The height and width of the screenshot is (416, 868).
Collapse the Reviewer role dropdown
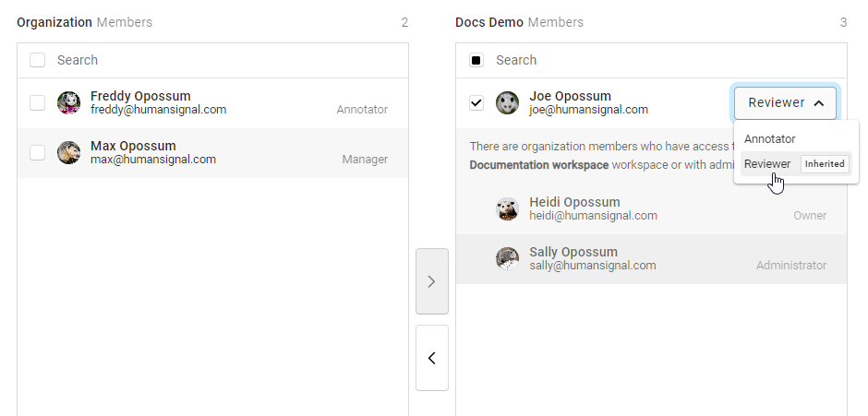785,103
